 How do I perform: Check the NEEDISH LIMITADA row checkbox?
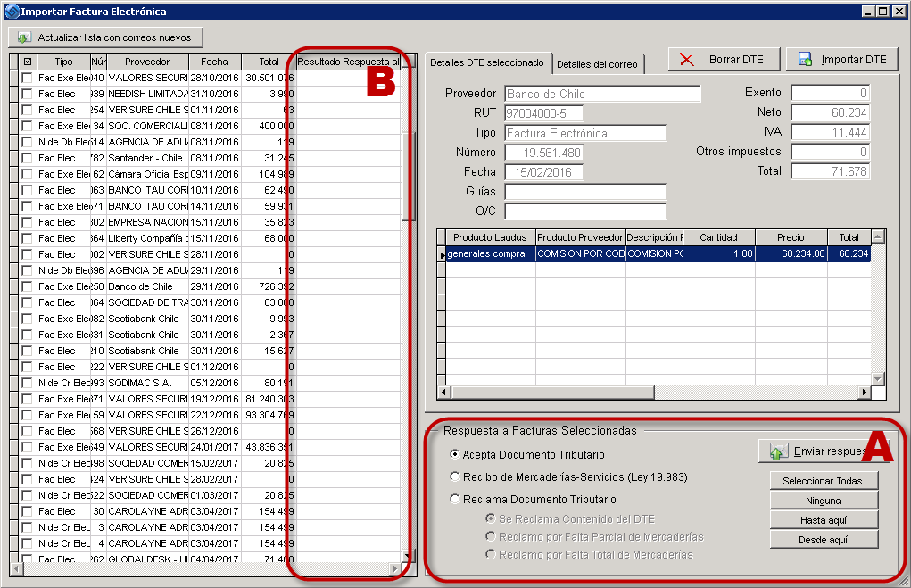(27, 94)
